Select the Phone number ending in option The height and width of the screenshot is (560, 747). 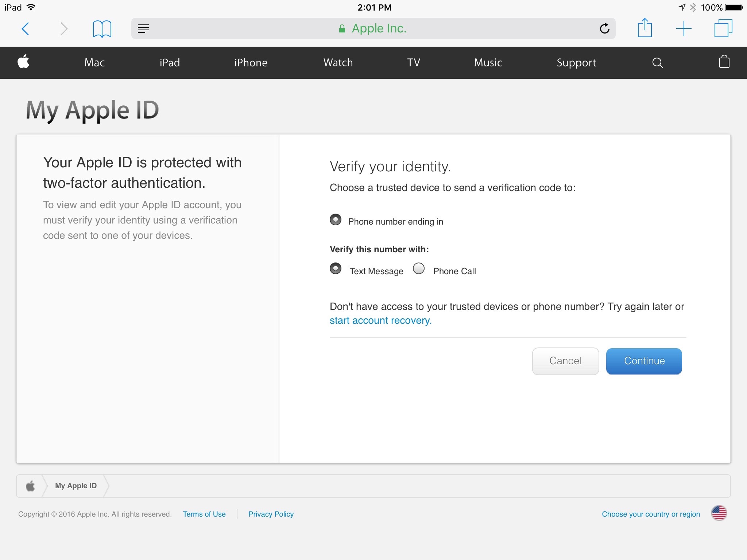pos(336,220)
